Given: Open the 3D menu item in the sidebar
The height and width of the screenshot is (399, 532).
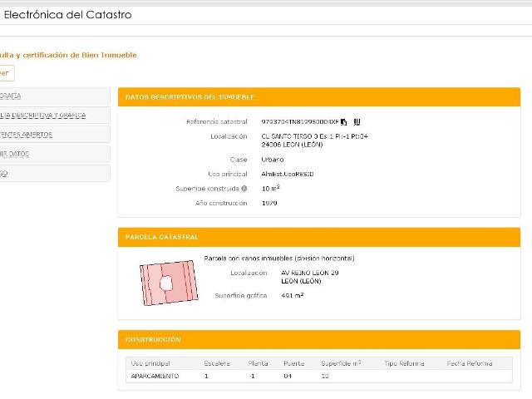Looking at the screenshot, I should (55, 174).
